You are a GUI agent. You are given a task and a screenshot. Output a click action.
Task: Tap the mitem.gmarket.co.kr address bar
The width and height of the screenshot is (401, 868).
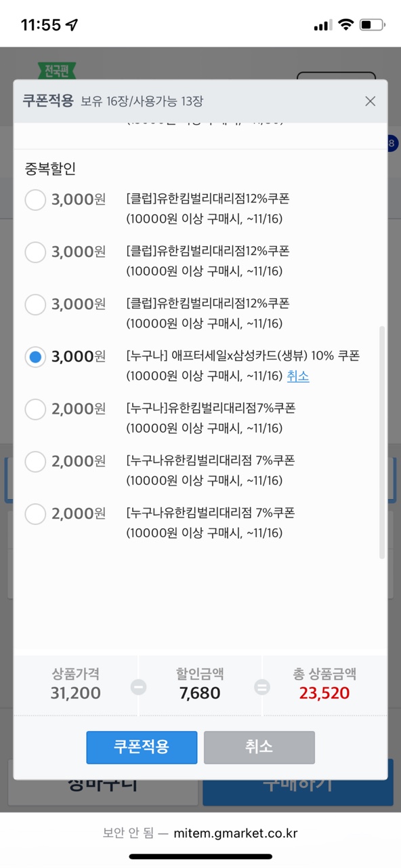[200, 833]
